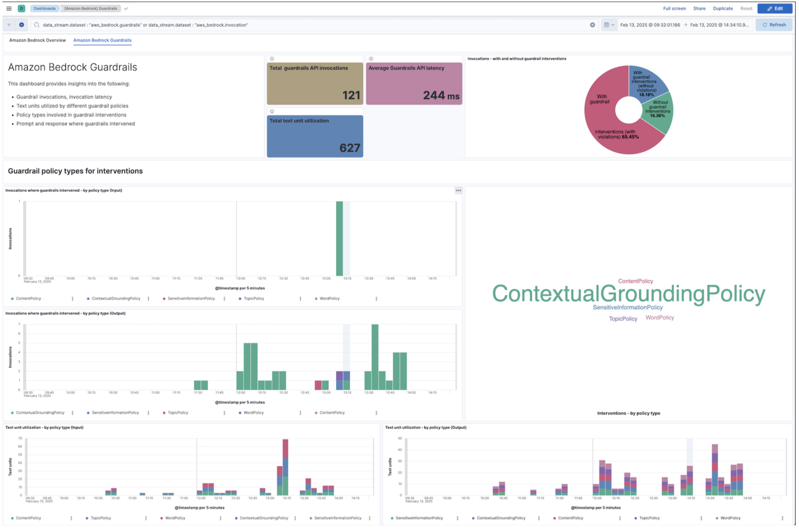Open legend actions for TopicPolicy via its ellipsis

click(x=300, y=298)
